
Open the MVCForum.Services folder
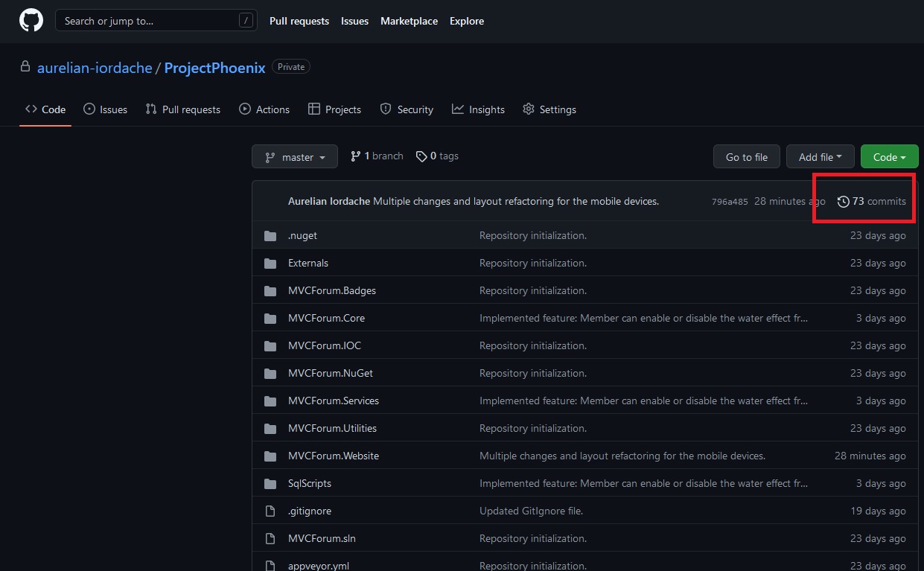pos(334,401)
